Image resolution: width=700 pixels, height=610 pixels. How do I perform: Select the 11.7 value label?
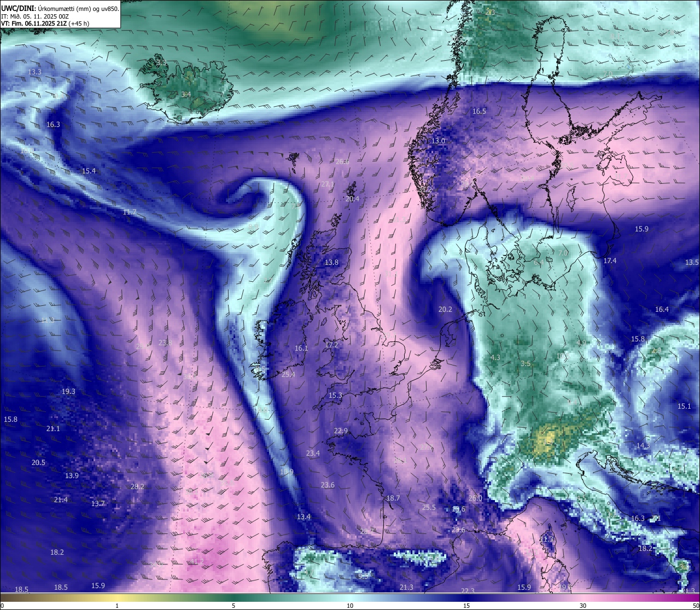coord(130,212)
